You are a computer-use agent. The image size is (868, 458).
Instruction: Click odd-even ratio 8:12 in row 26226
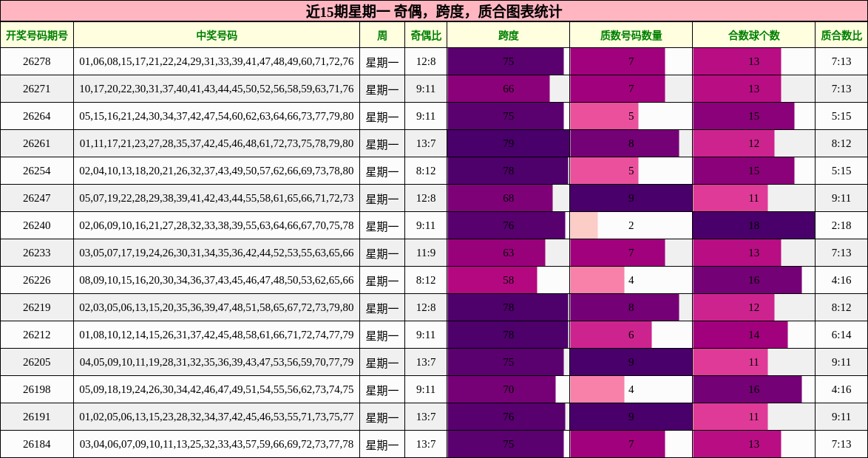click(x=426, y=281)
